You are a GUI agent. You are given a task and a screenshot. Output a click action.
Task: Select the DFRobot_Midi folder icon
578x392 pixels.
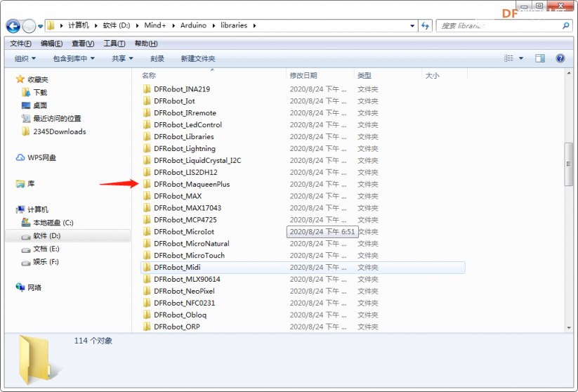[147, 267]
